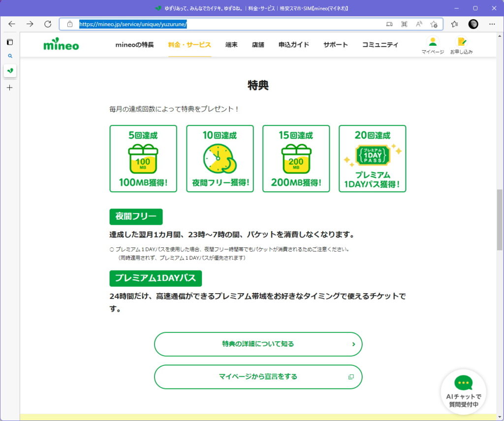Open the サポート menu
The image size is (504, 421).
point(336,45)
